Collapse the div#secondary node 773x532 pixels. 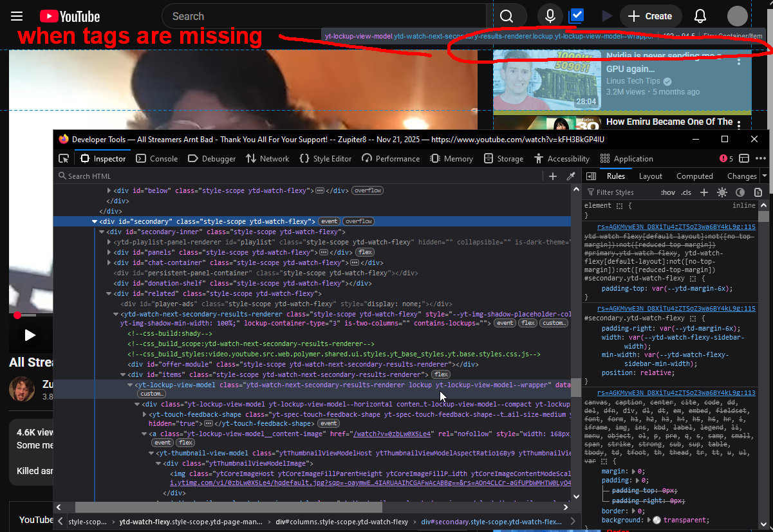[95, 221]
